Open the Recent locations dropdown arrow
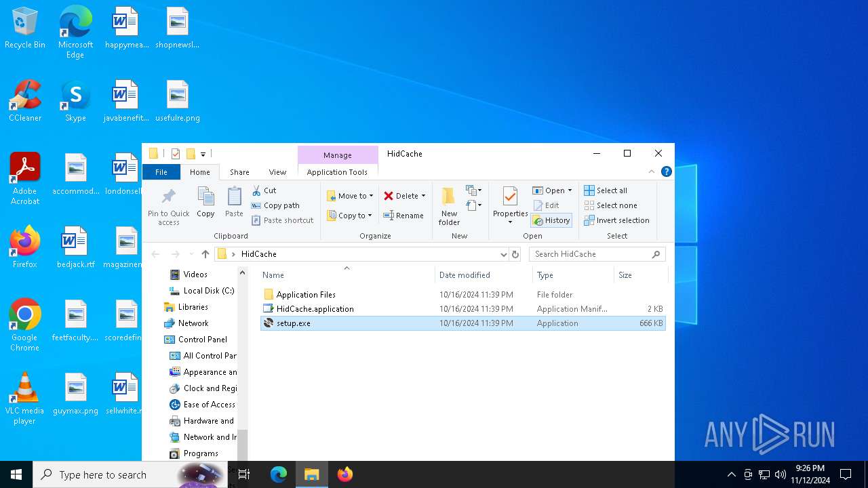 [x=191, y=254]
